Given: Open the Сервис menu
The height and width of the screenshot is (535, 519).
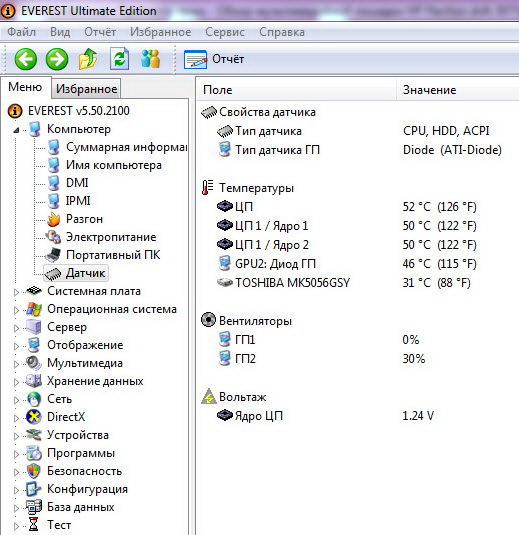Looking at the screenshot, I should tap(225, 32).
